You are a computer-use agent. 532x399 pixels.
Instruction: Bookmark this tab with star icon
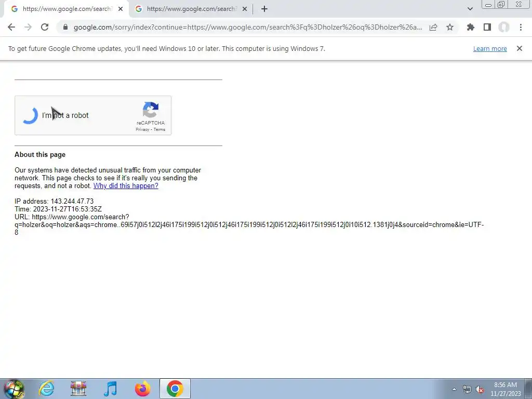pyautogui.click(x=450, y=27)
